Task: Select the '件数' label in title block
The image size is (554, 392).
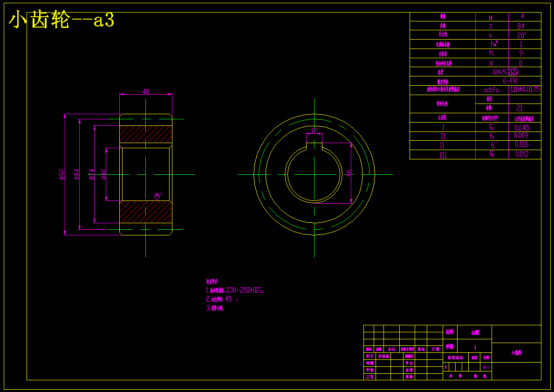Action: tap(450, 347)
